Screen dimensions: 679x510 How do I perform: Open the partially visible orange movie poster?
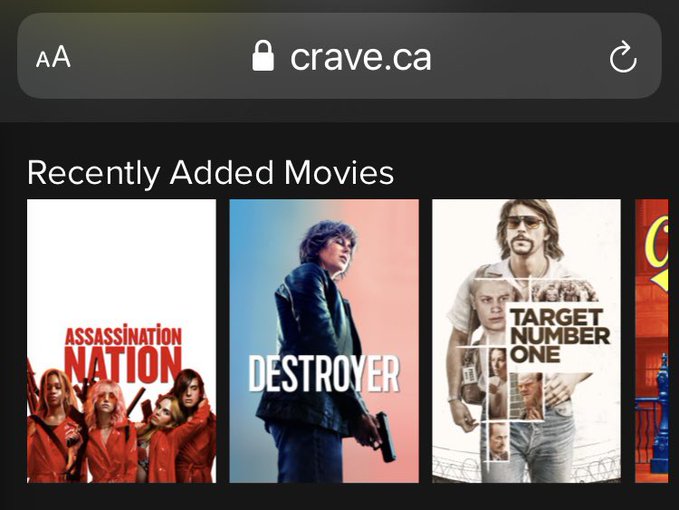(652, 341)
